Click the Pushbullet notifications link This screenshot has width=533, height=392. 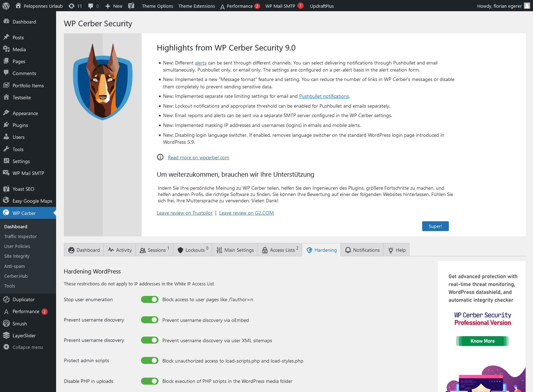pos(324,96)
